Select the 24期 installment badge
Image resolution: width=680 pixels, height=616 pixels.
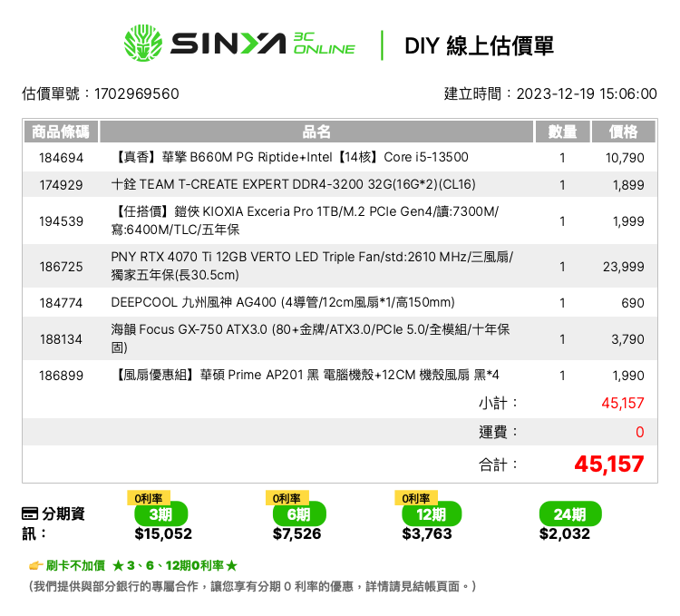tap(570, 514)
